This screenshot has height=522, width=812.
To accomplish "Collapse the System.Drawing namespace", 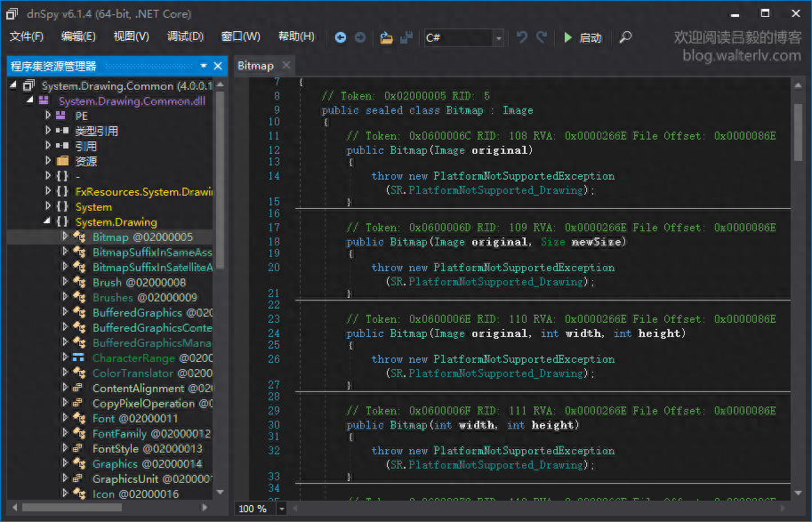I will click(x=47, y=221).
